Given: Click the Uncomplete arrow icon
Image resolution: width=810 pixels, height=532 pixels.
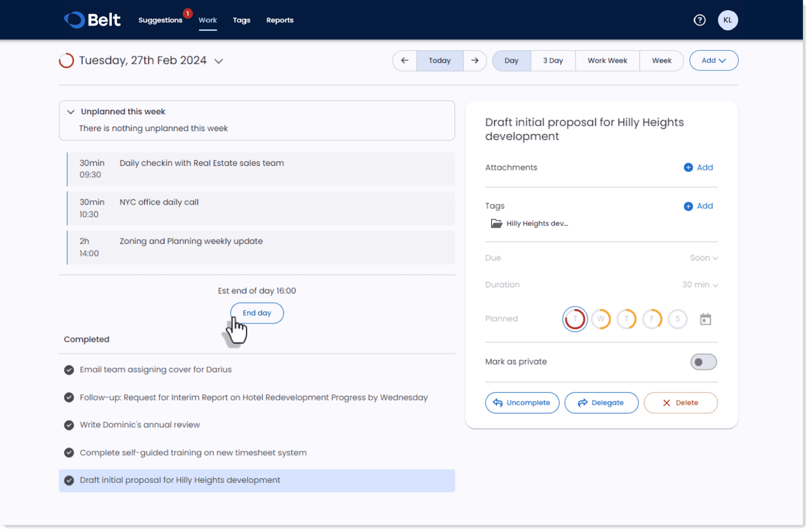Looking at the screenshot, I should click(x=498, y=403).
